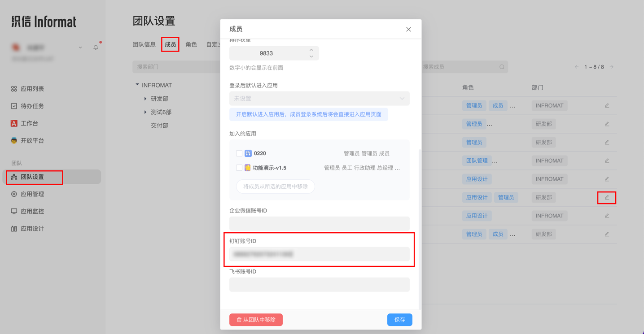Click the 从团队中移除 button
This screenshot has height=334, width=644.
point(256,319)
